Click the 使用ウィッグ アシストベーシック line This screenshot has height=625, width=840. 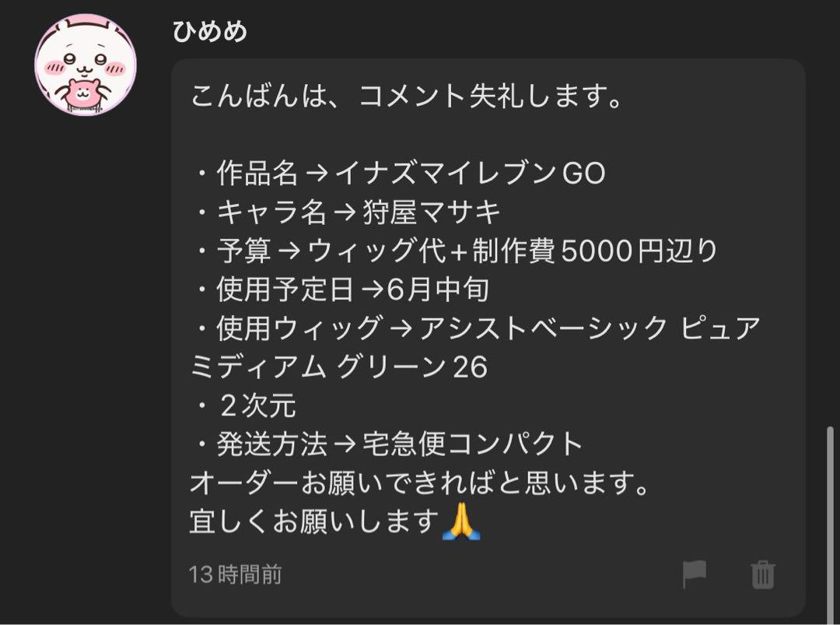(478, 328)
